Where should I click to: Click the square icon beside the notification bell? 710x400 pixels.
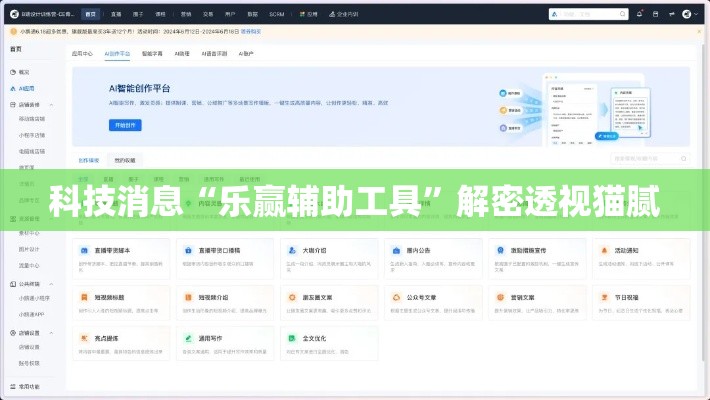[655, 14]
